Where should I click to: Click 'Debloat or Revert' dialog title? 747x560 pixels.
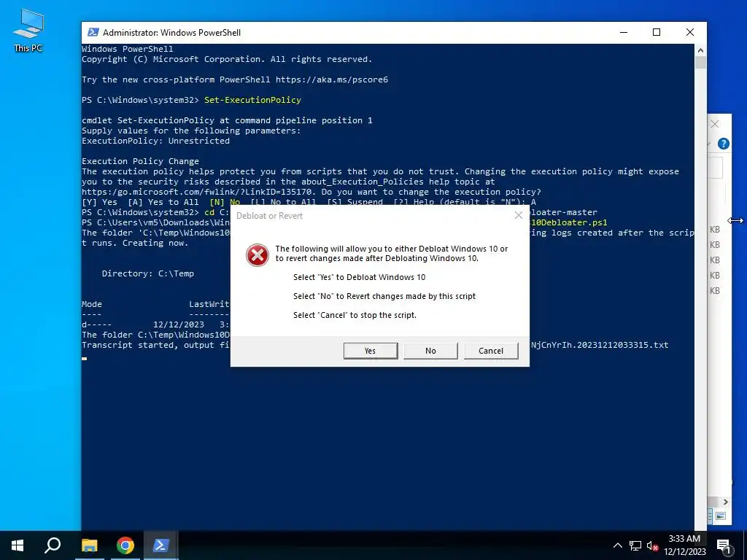point(270,216)
